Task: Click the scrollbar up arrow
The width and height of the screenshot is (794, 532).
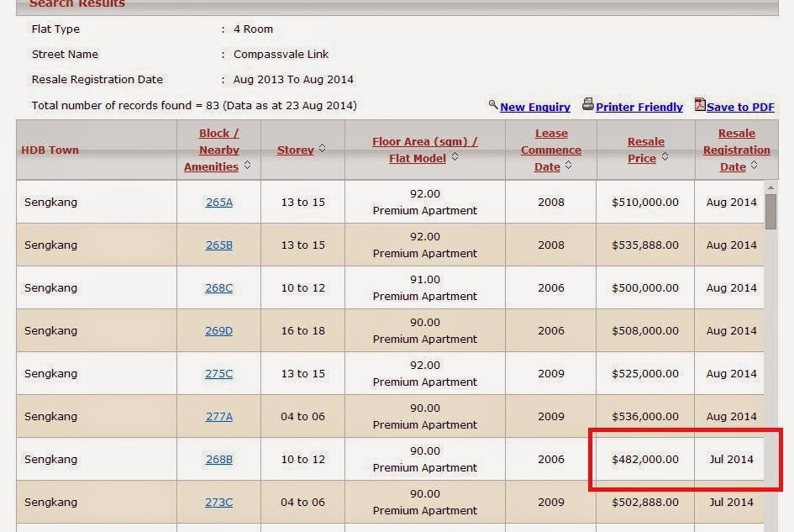Action: point(770,187)
